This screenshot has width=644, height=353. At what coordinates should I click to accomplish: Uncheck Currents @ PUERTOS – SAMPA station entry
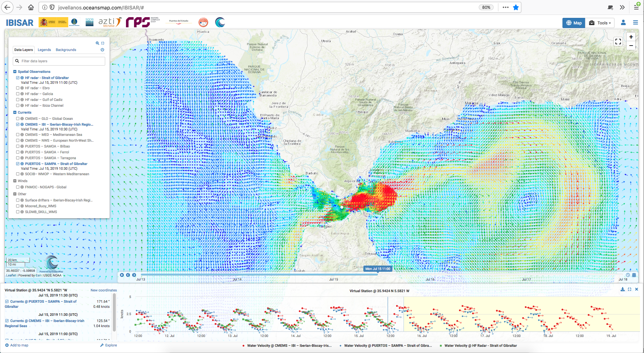tap(7, 302)
